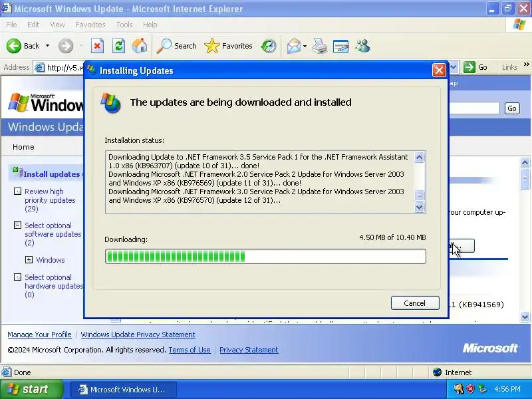Viewport: 532px width, 399px height.
Task: Open the address bar dropdown arrow
Action: [x=454, y=67]
